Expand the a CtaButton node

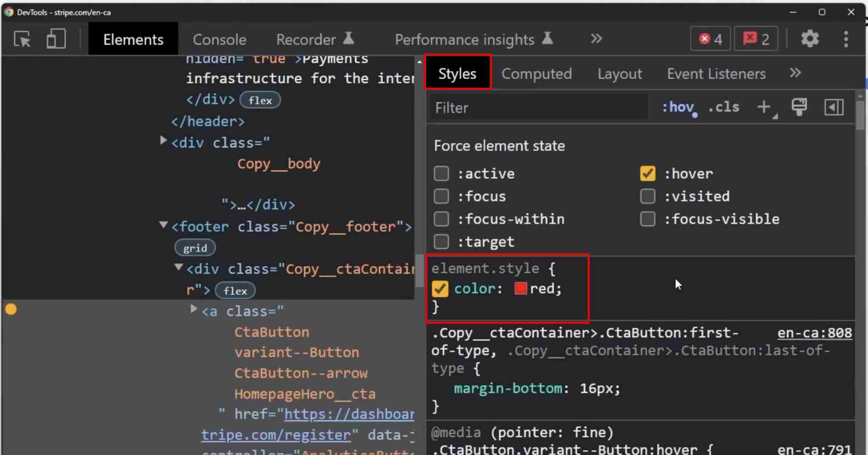click(193, 309)
